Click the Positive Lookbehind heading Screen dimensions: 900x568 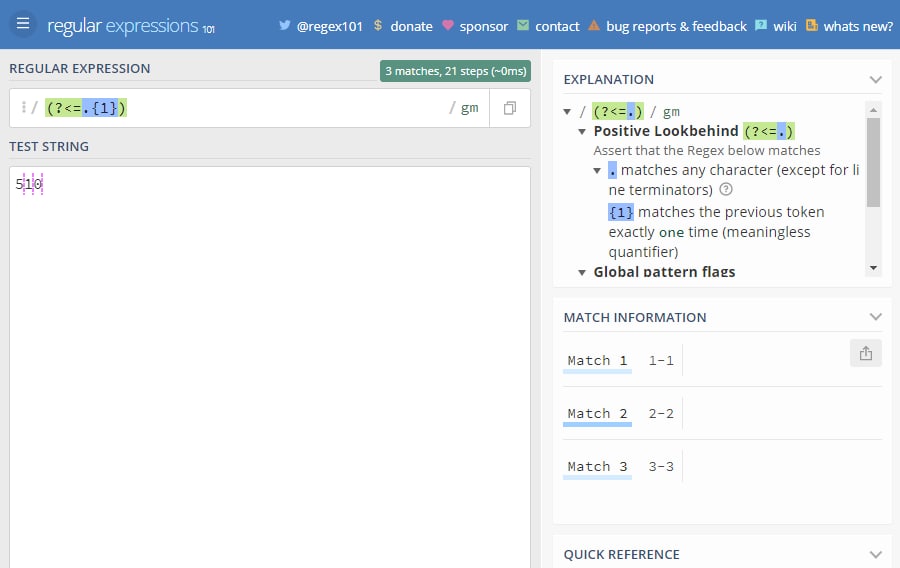(666, 131)
